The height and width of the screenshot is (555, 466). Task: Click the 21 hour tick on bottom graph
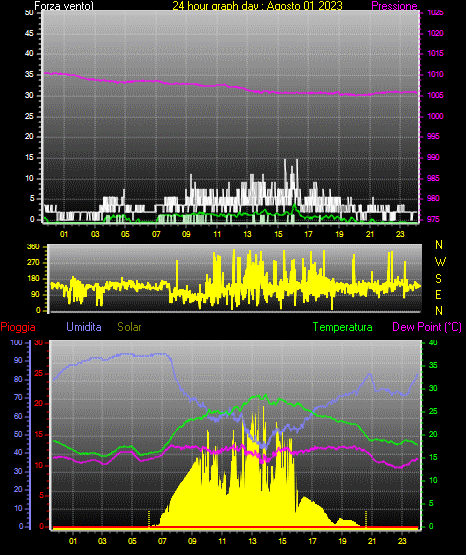pyautogui.click(x=372, y=541)
